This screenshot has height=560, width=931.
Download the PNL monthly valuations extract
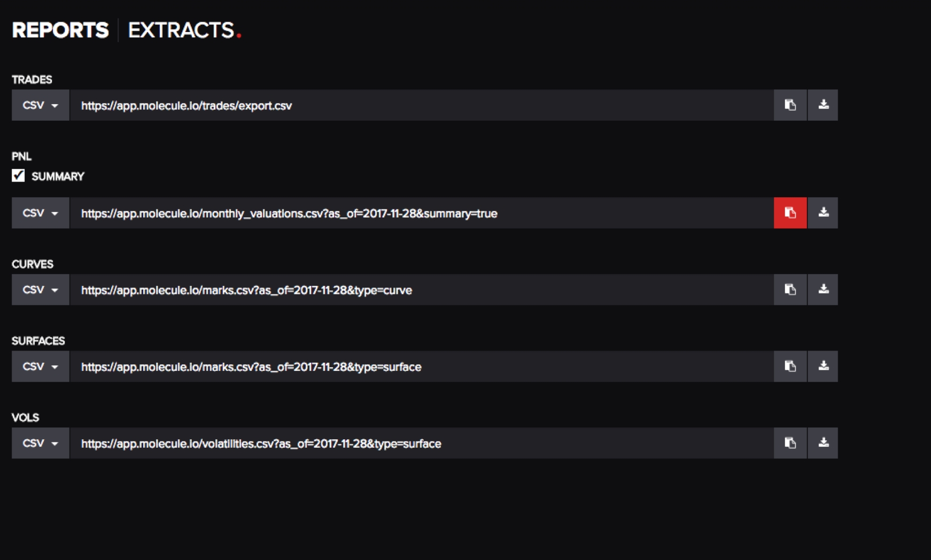(x=823, y=213)
